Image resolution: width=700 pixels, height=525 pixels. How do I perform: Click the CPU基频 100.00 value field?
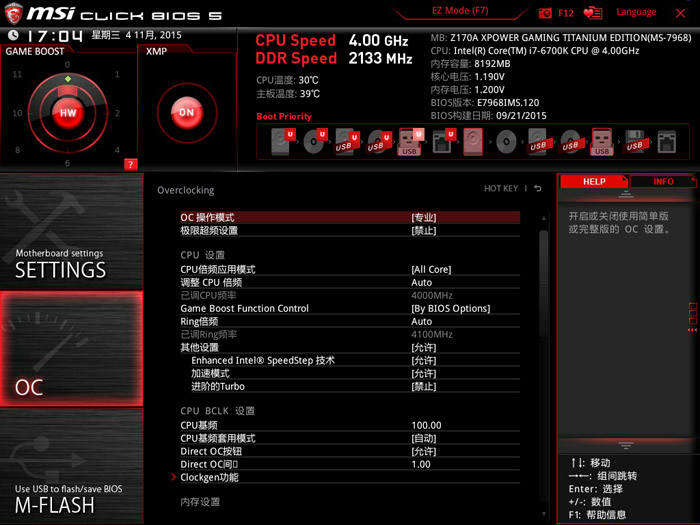tap(426, 425)
